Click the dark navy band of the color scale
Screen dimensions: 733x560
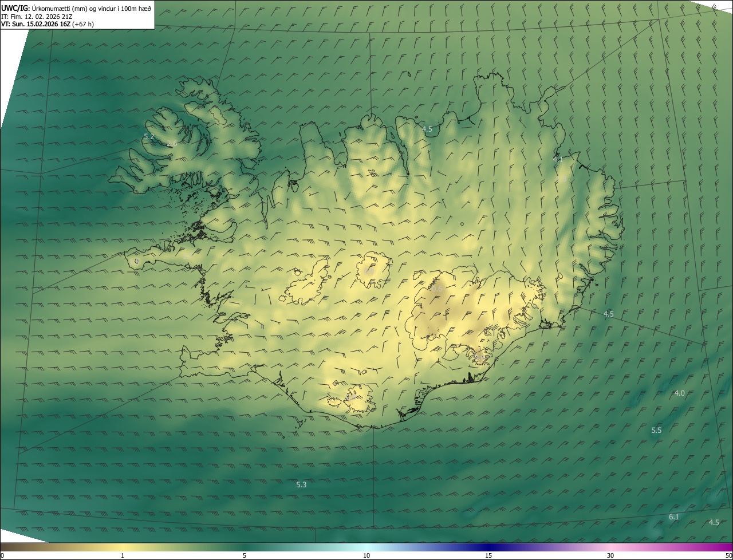click(488, 547)
